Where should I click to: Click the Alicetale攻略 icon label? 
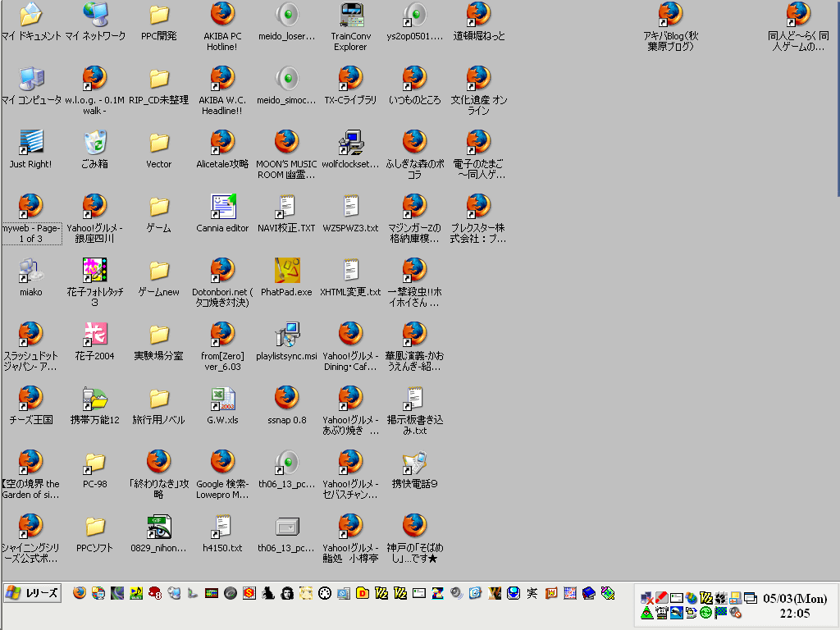pyautogui.click(x=222, y=164)
